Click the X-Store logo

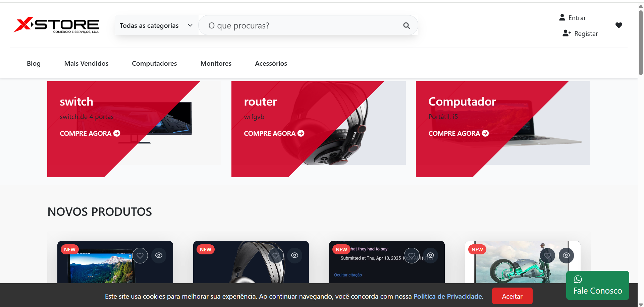coord(56,25)
